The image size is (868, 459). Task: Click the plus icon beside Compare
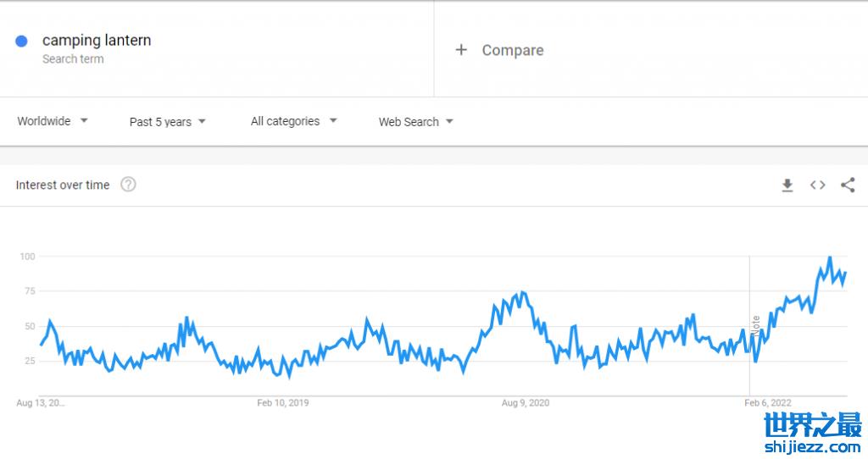[x=461, y=50]
